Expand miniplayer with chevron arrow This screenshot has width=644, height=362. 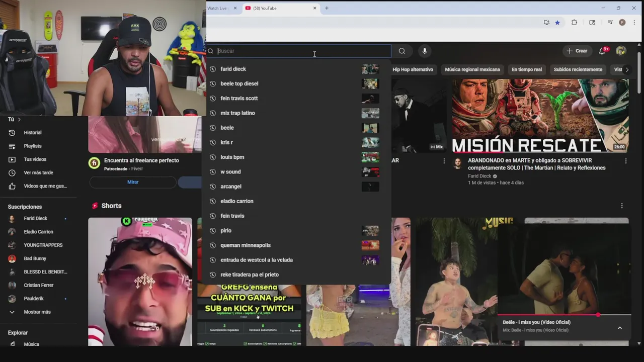coord(620,328)
